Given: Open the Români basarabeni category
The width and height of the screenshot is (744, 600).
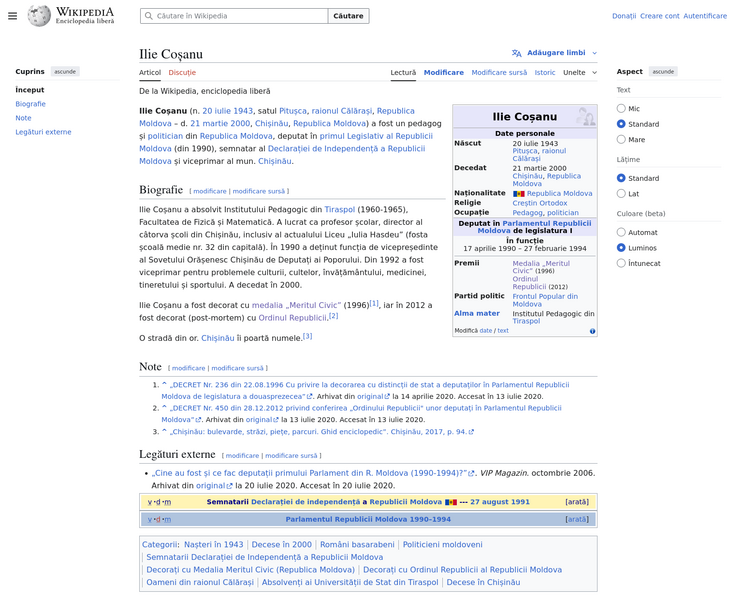Looking at the screenshot, I should click(357, 545).
